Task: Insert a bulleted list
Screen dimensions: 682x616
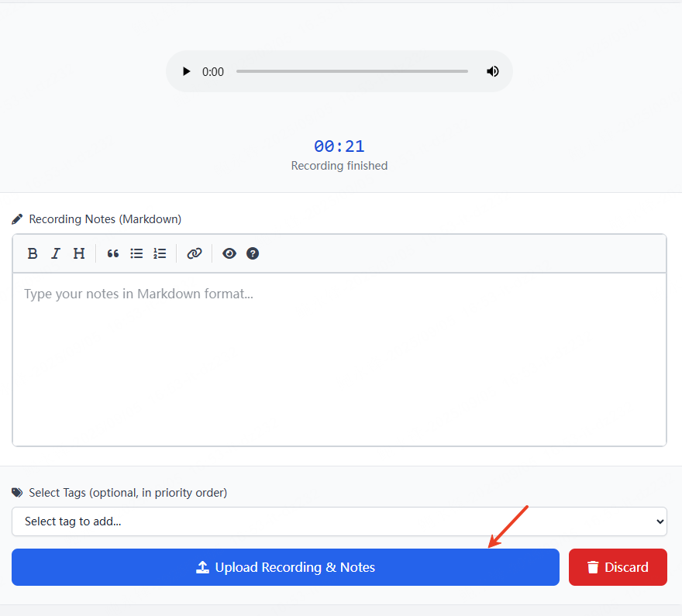Action: point(136,253)
